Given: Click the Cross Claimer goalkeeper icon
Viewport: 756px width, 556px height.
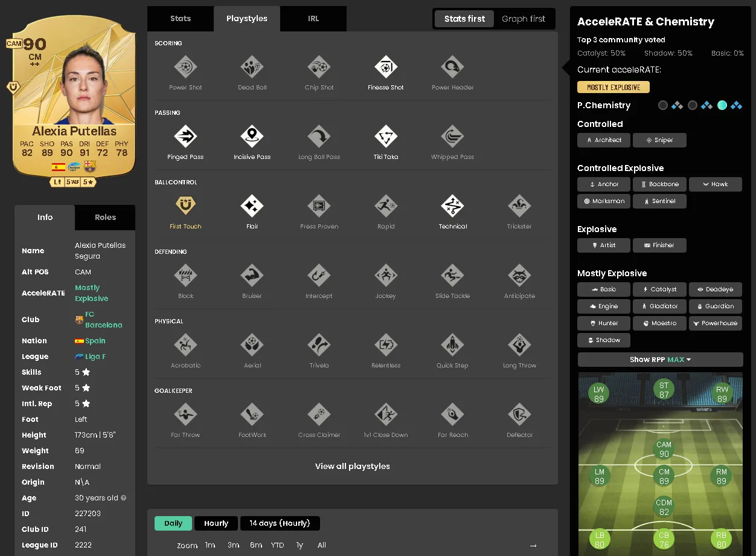Looking at the screenshot, I should 319,415.
